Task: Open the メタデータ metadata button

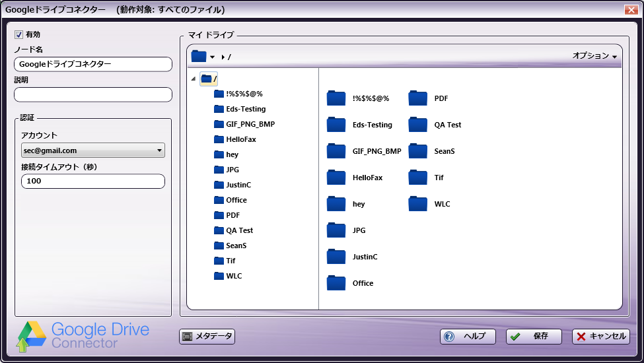Action: tap(207, 337)
